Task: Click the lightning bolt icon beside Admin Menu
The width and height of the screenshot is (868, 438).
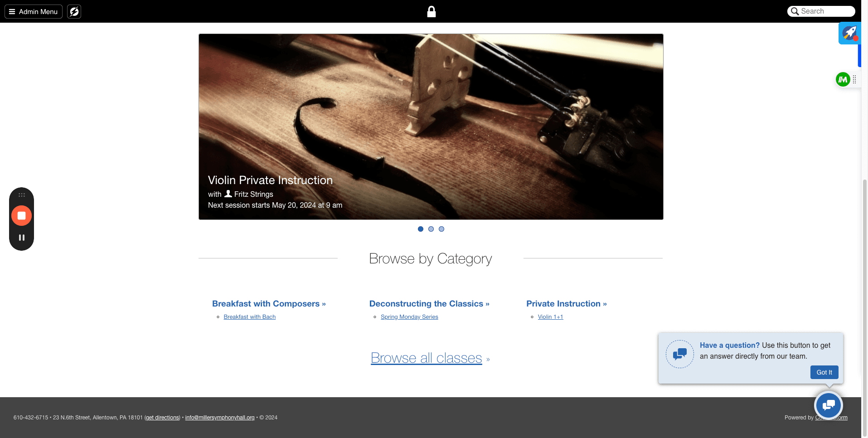Action: tap(74, 11)
